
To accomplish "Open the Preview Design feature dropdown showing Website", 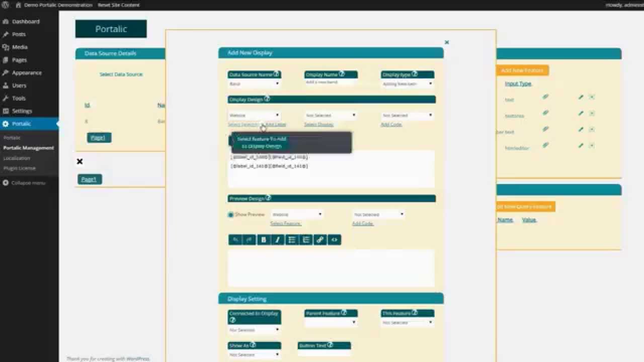I will point(297,214).
